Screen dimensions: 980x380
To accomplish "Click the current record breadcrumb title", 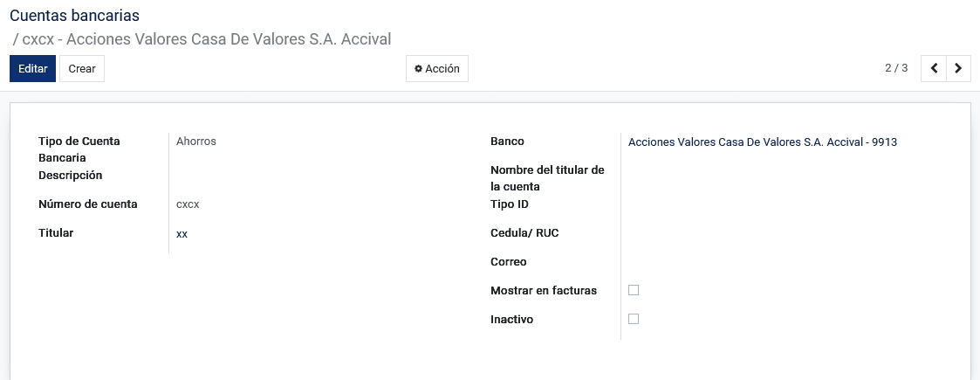I will coord(207,39).
